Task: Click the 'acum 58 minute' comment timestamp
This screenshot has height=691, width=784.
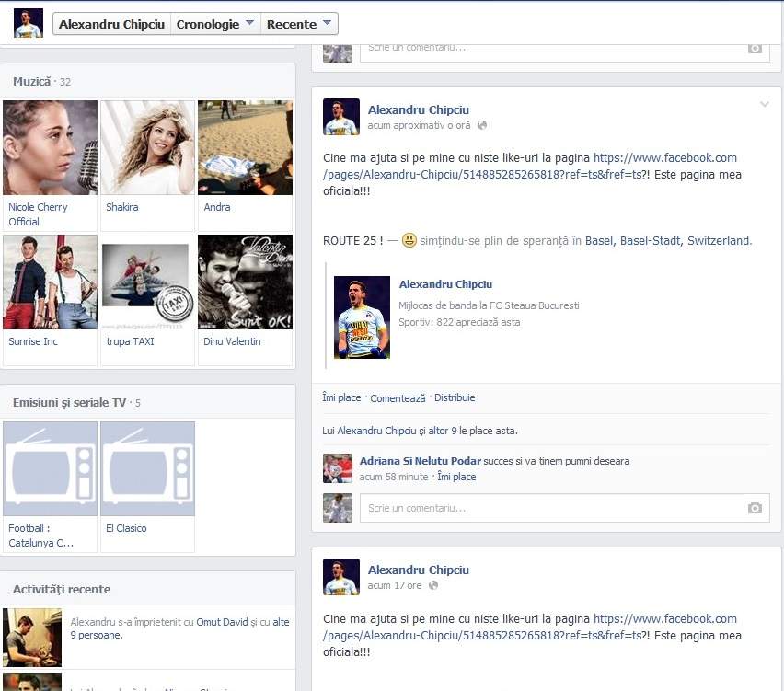Action: click(394, 477)
